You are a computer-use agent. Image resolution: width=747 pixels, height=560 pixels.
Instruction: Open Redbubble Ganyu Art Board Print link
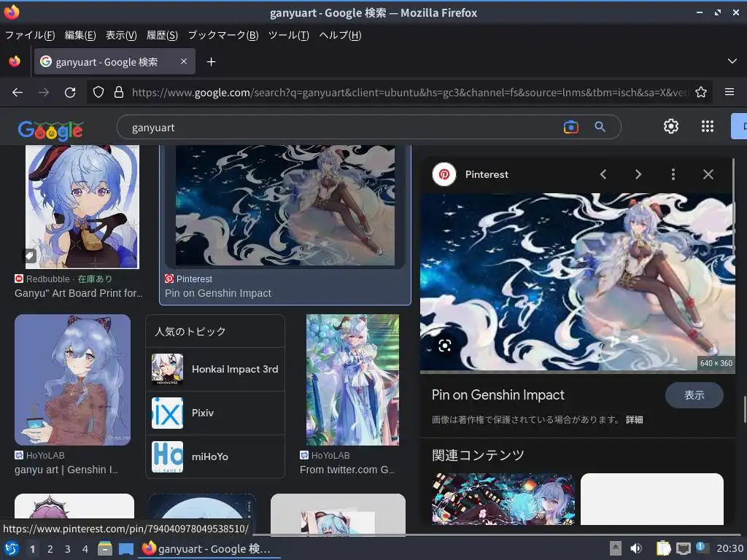79,293
